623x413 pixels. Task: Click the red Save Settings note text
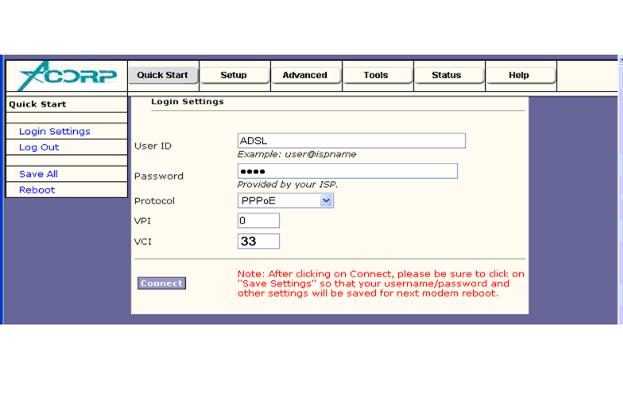click(x=380, y=283)
